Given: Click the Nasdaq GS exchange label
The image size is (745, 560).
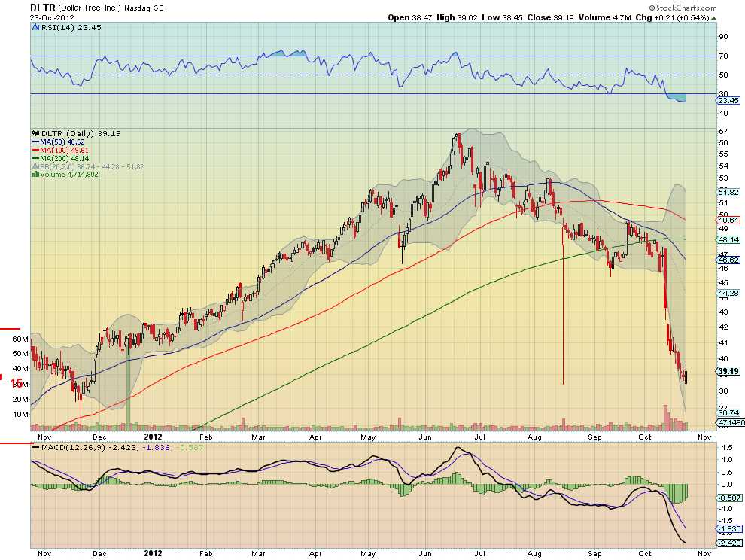Looking at the screenshot, I should [144, 8].
